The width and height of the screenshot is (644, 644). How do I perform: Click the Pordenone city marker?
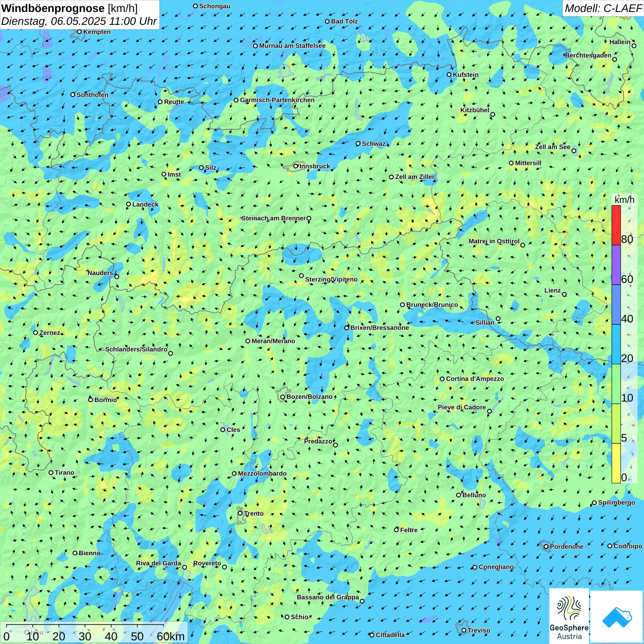pyautogui.click(x=546, y=547)
